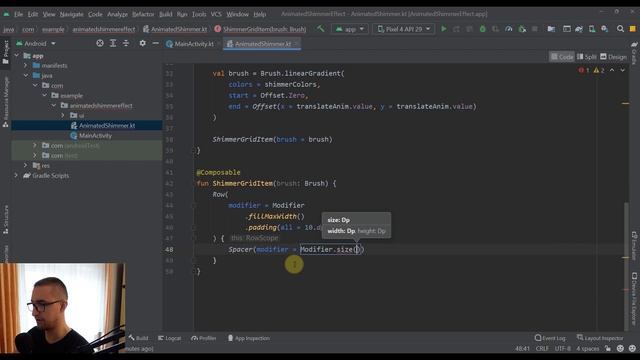Open the Event Log

(550, 338)
